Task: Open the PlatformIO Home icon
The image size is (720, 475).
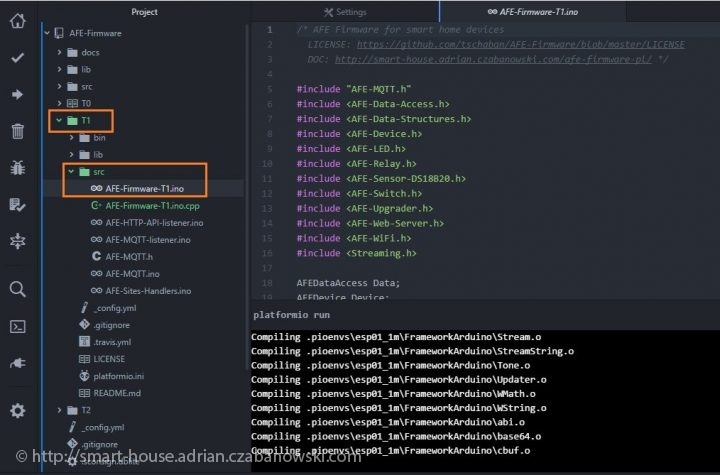Action: [17, 21]
